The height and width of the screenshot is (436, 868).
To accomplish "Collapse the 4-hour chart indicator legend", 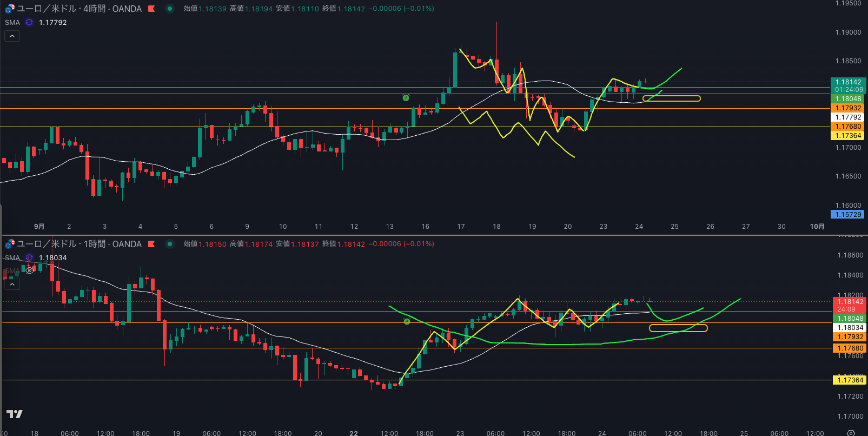I will [x=12, y=36].
